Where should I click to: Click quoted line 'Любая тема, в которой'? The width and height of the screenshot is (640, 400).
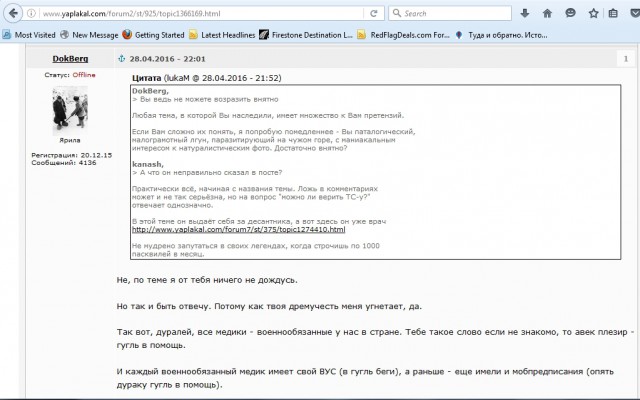pos(268,116)
